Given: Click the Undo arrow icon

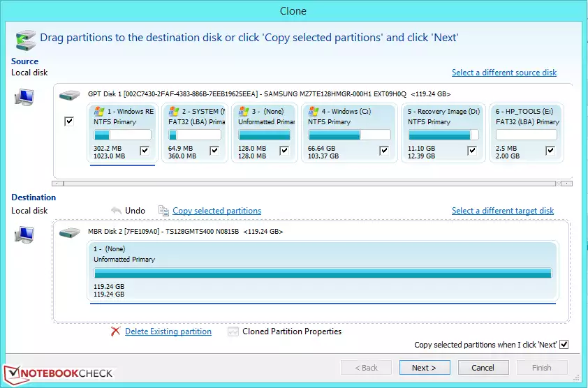Looking at the screenshot, I should pos(116,211).
